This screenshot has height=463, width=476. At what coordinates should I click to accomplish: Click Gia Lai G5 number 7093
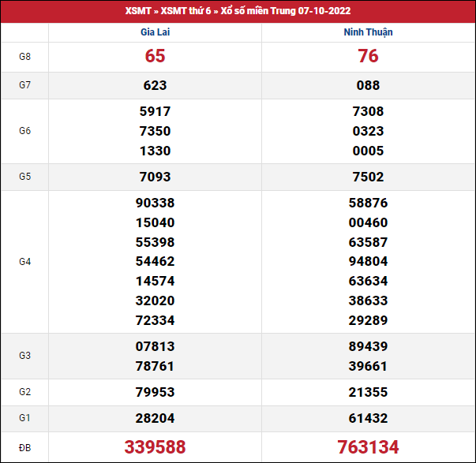click(x=155, y=177)
